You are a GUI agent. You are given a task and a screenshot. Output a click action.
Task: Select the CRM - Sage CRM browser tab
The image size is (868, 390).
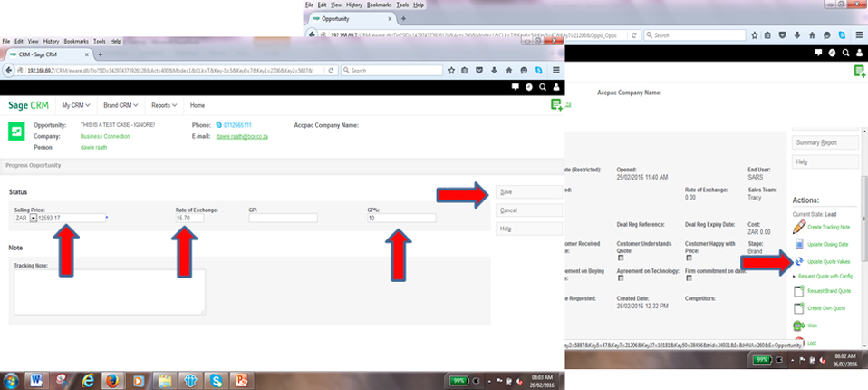tap(49, 54)
